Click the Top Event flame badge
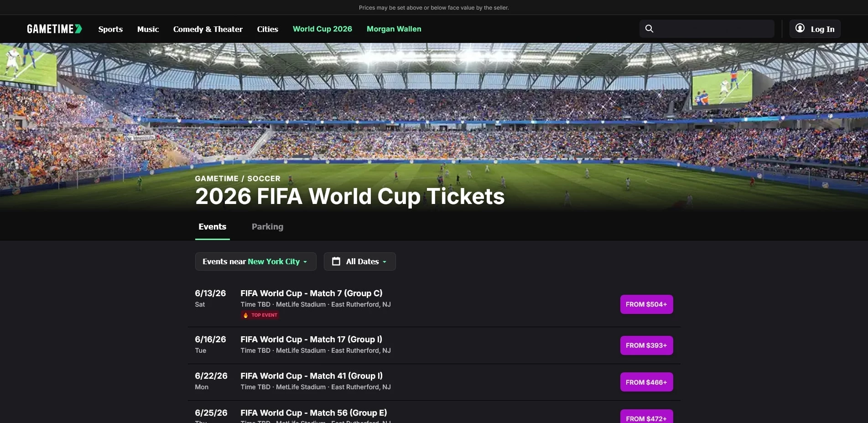Image resolution: width=868 pixels, height=423 pixels. (260, 315)
